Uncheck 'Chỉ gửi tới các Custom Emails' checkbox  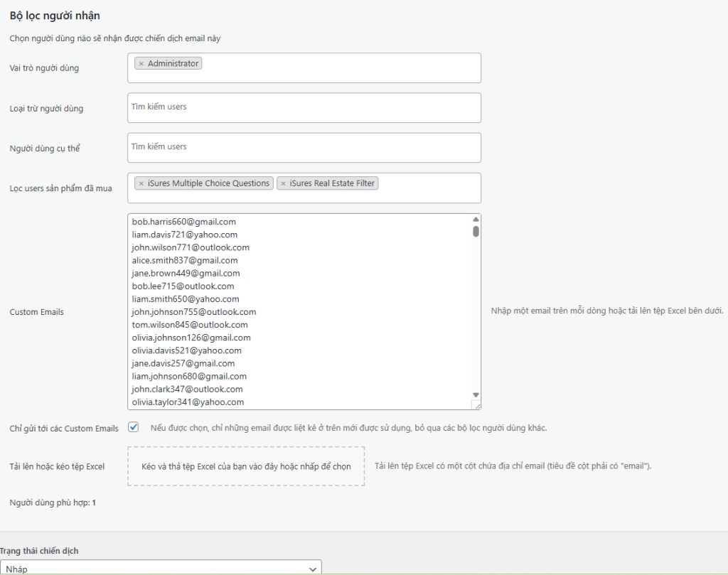coord(133,427)
